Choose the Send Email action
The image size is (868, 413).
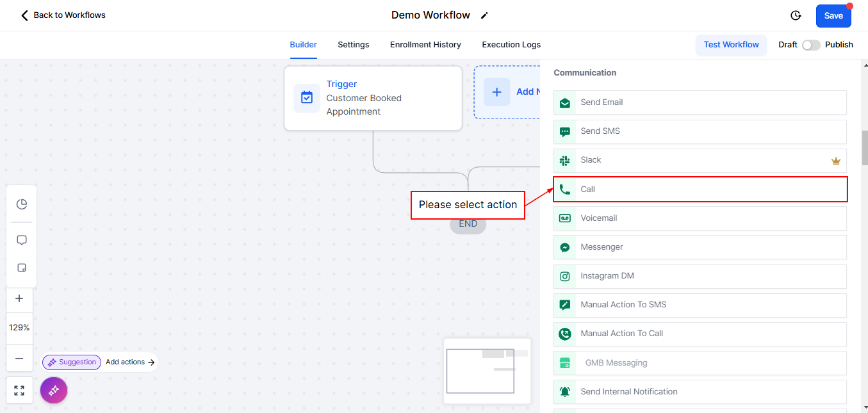700,102
